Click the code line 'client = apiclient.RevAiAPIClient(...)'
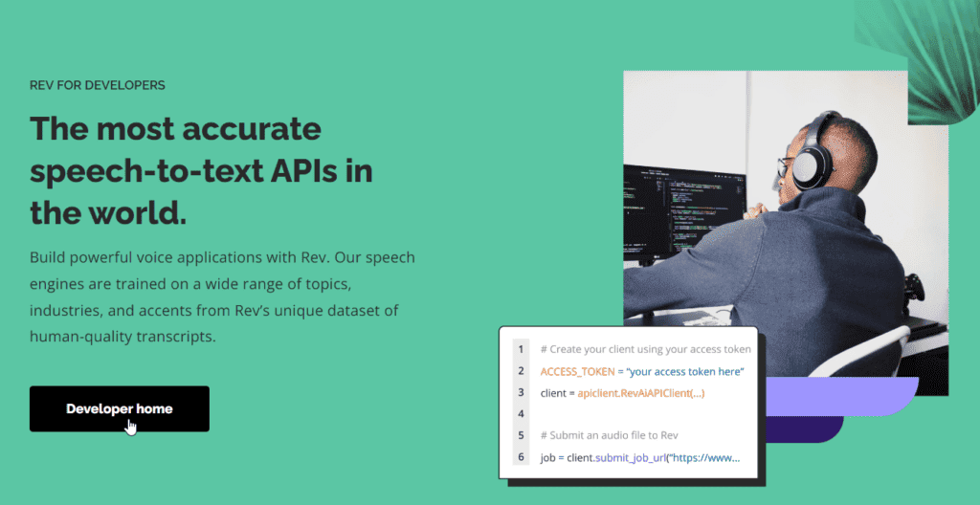980x505 pixels. (622, 393)
